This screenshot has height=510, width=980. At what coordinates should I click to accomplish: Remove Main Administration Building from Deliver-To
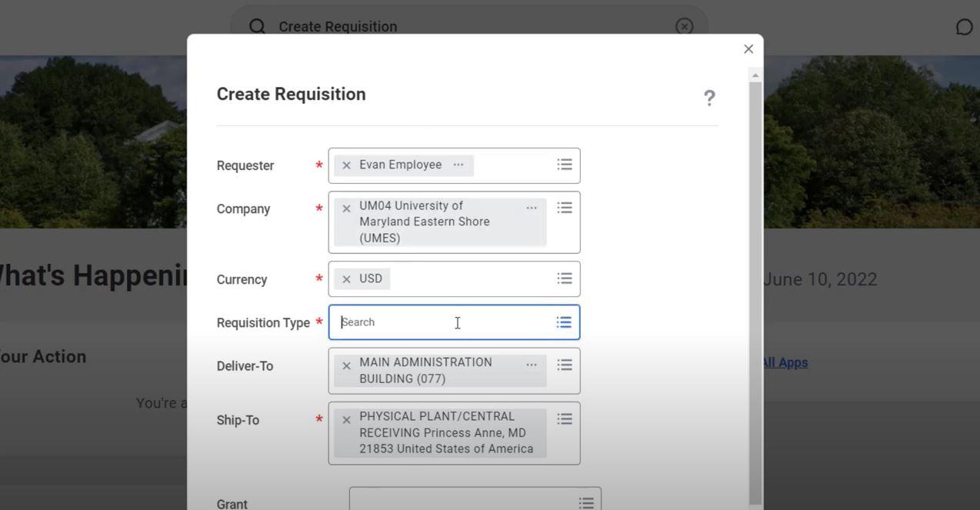(346, 365)
